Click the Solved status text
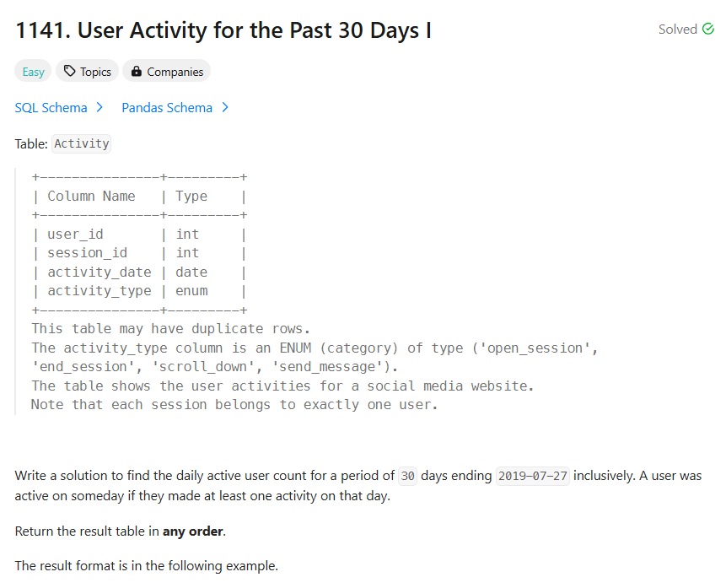 pos(678,30)
